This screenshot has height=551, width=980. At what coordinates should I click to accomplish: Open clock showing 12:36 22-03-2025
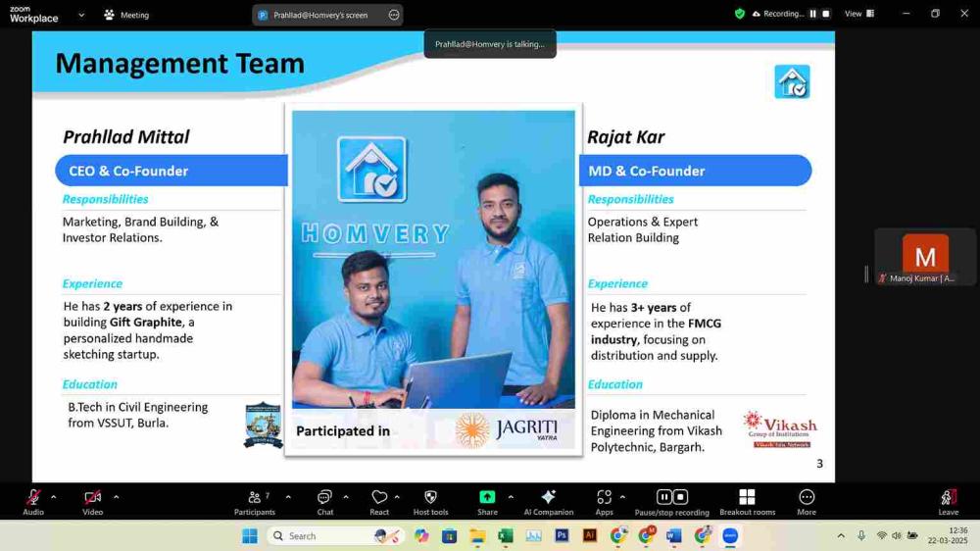[x=948, y=536]
